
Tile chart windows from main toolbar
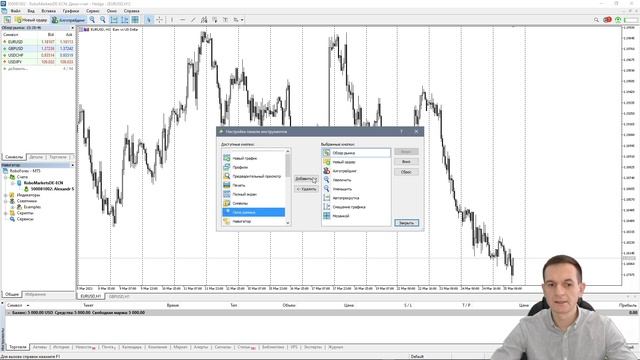(x=135, y=20)
